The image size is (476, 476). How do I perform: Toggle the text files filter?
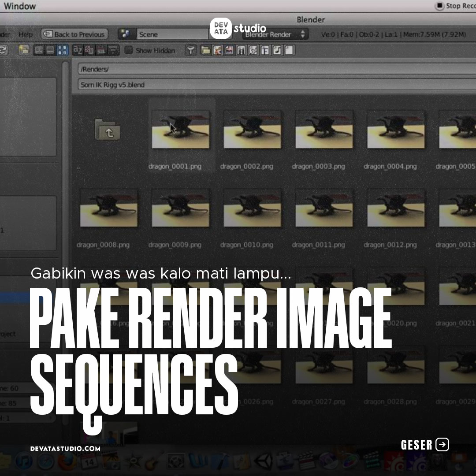pyautogui.click(x=289, y=50)
